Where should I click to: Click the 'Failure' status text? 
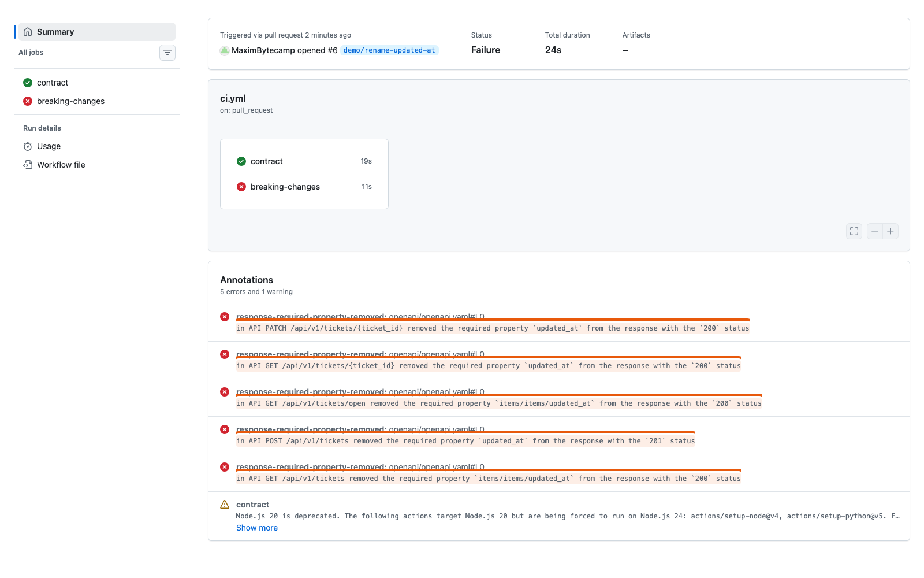point(486,50)
